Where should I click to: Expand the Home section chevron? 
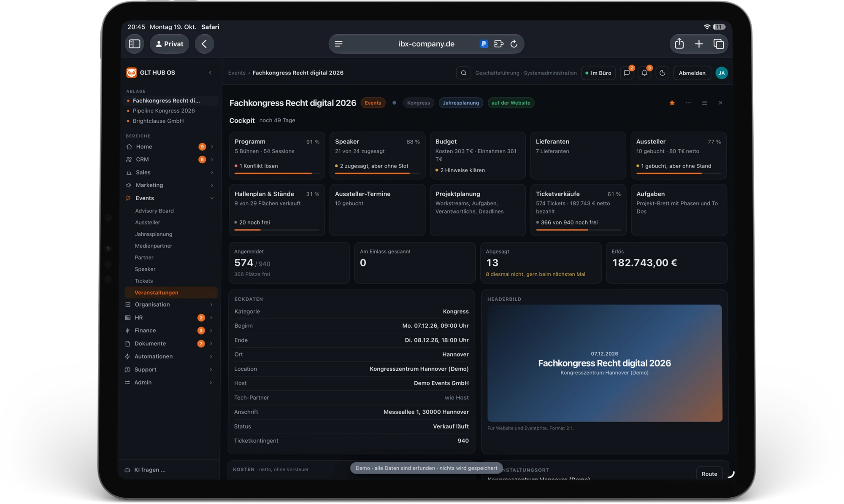212,147
